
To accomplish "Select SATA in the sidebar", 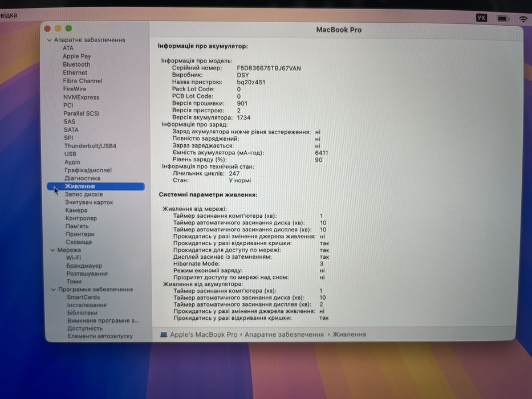I will (x=71, y=129).
